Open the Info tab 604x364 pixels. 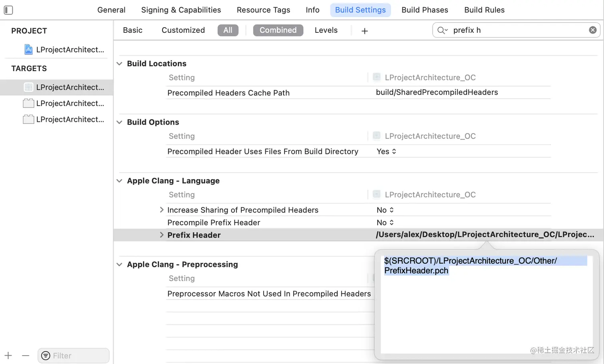coord(312,10)
